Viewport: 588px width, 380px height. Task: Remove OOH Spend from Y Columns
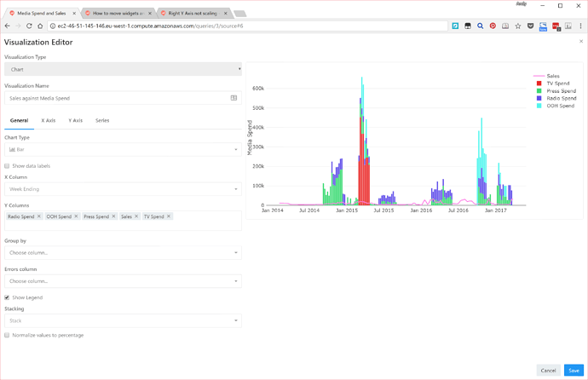click(x=76, y=216)
